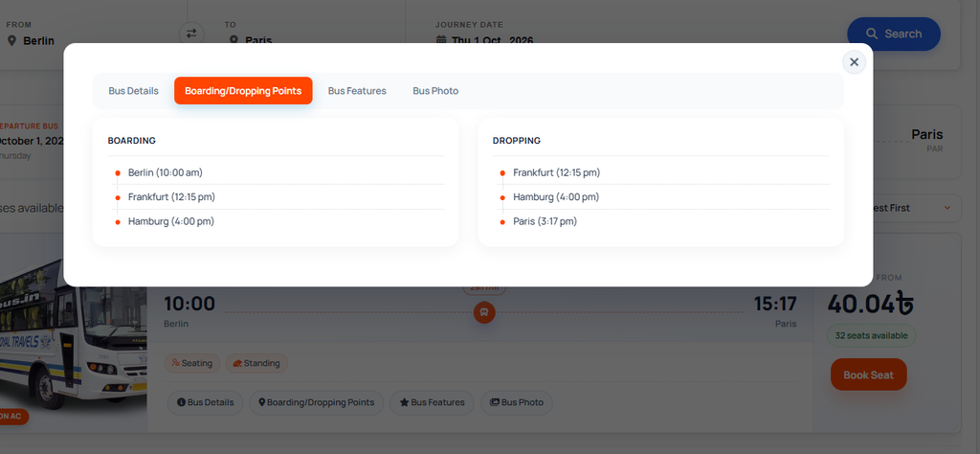Open the Bus Photo tab
The height and width of the screenshot is (454, 980).
435,91
